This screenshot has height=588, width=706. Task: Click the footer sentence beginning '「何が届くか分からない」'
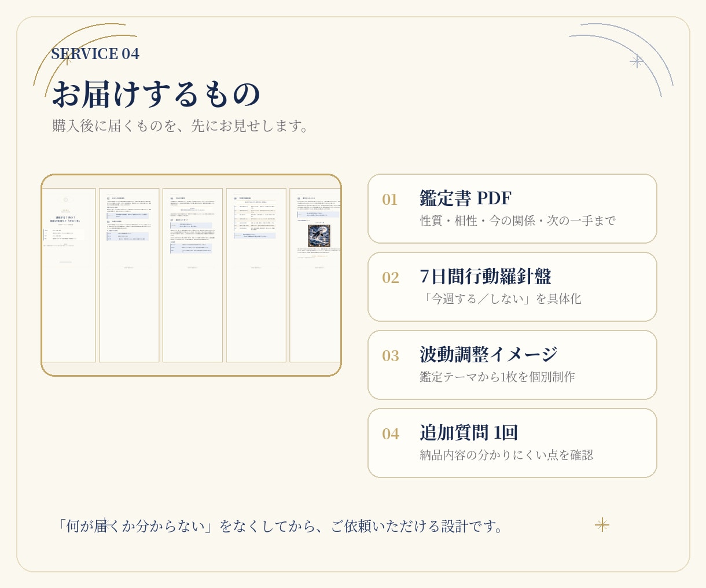(x=280, y=526)
